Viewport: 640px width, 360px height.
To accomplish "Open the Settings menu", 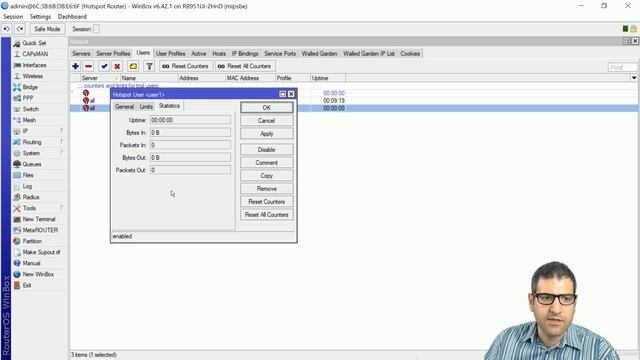I will click(x=40, y=17).
